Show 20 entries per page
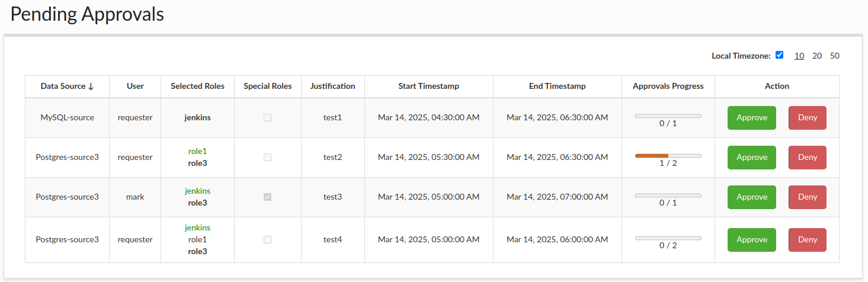 pyautogui.click(x=817, y=56)
